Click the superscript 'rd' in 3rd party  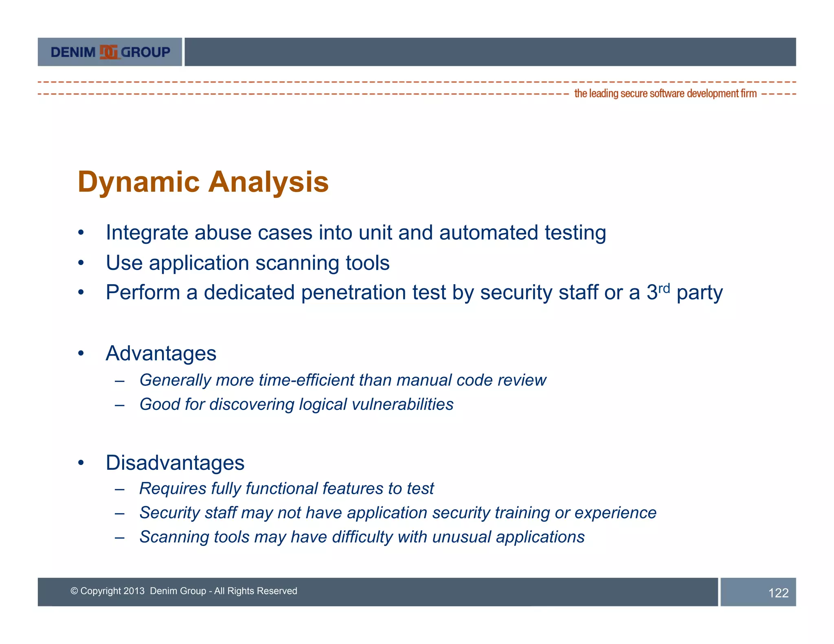tap(664, 288)
